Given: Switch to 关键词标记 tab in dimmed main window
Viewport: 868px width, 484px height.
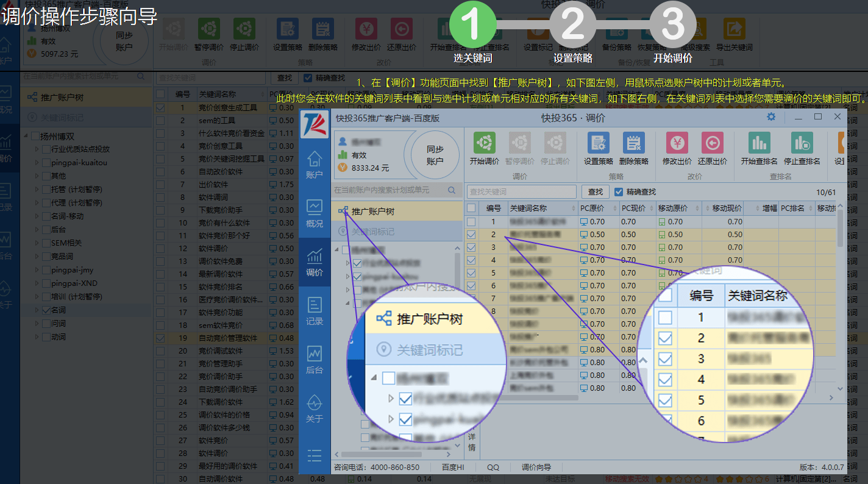Looking at the screenshot, I should pyautogui.click(x=86, y=117).
